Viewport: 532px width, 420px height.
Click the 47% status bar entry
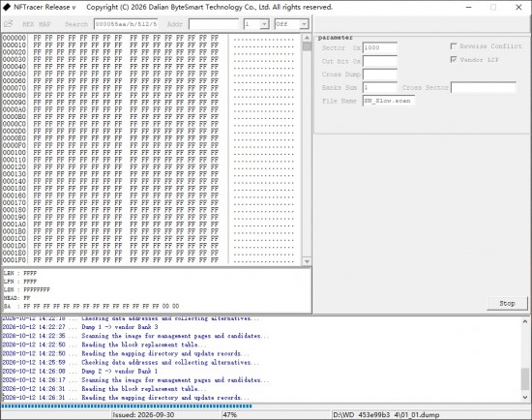click(x=229, y=415)
